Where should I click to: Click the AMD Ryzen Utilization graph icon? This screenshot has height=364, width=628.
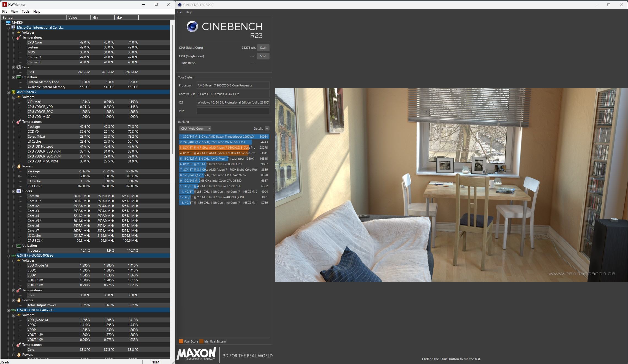point(18,246)
